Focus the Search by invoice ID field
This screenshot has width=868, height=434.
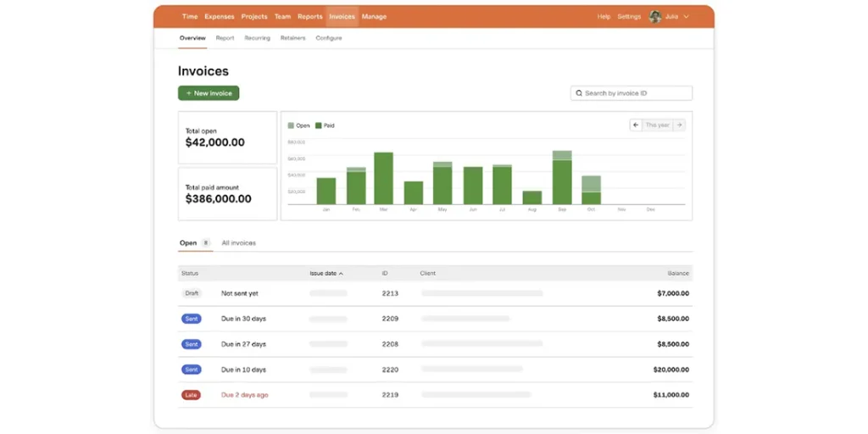coord(636,93)
